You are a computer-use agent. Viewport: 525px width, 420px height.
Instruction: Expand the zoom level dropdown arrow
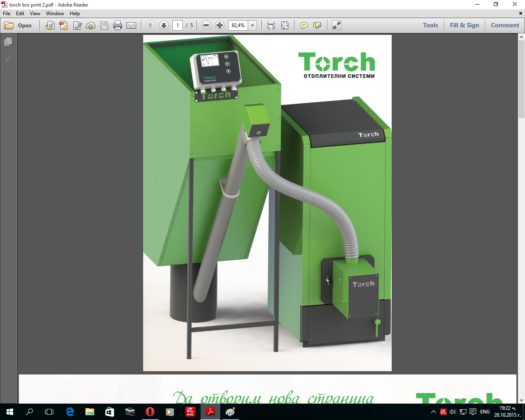253,25
